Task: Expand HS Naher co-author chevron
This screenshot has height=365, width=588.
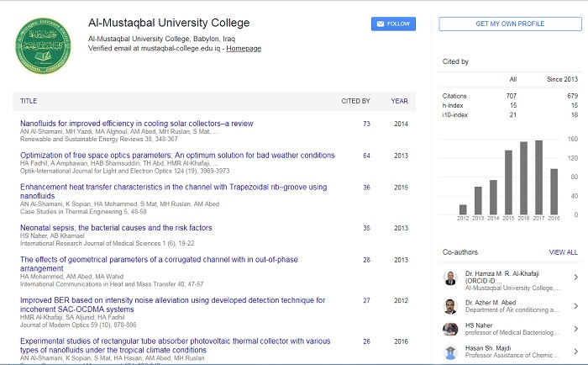Action: click(575, 329)
